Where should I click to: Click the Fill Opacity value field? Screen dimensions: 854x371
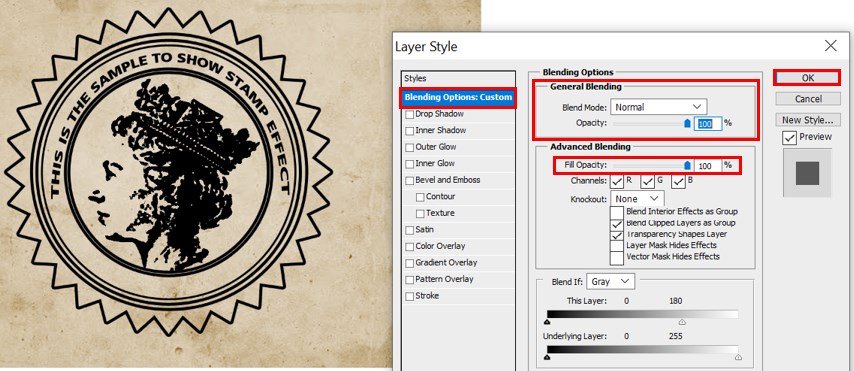tap(707, 166)
